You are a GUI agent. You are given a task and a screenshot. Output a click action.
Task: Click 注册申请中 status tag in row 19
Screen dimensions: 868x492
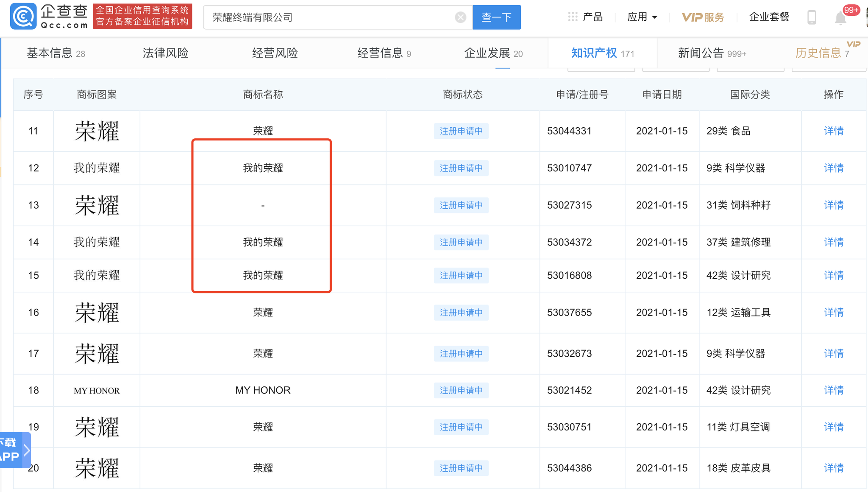[461, 427]
